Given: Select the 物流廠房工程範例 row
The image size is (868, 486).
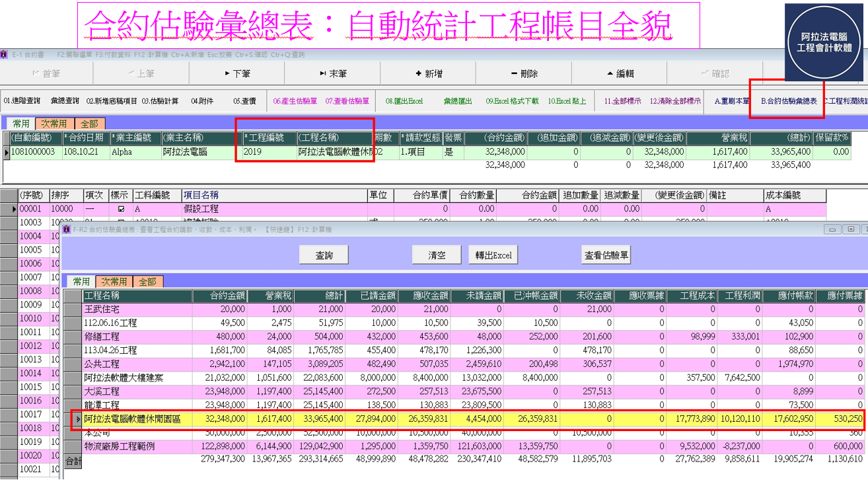Looking at the screenshot, I should point(462,446).
